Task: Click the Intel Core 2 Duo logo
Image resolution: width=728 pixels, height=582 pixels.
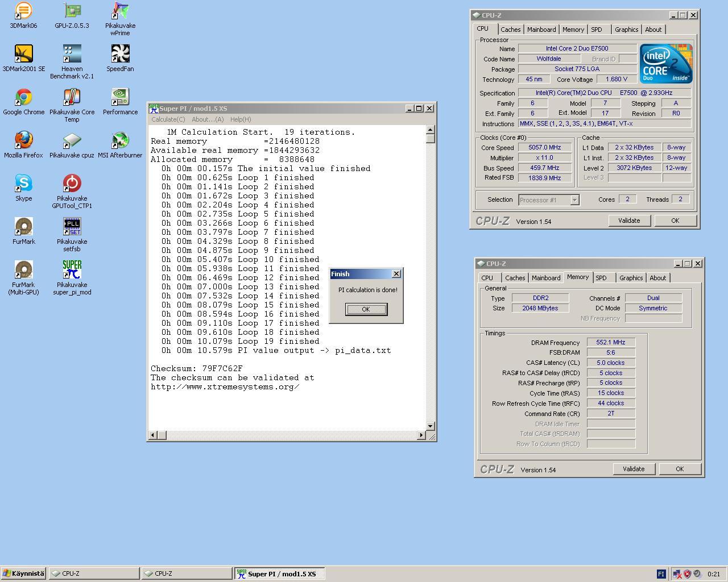Action: pyautogui.click(x=666, y=64)
